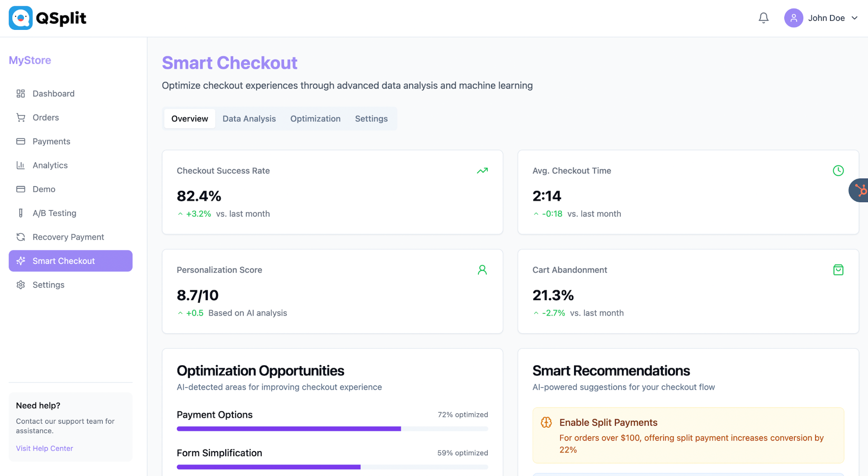
Task: Go to A/B Testing in sidebar
Action: 54,213
